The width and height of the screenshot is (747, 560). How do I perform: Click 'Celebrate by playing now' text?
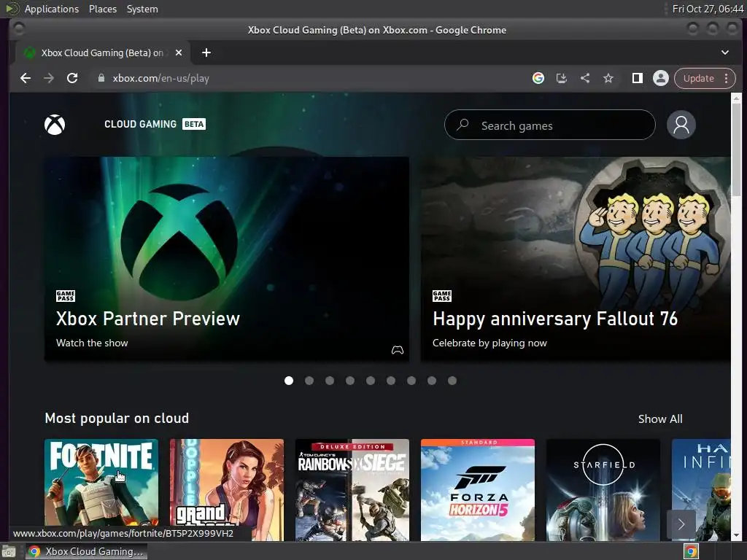click(489, 343)
